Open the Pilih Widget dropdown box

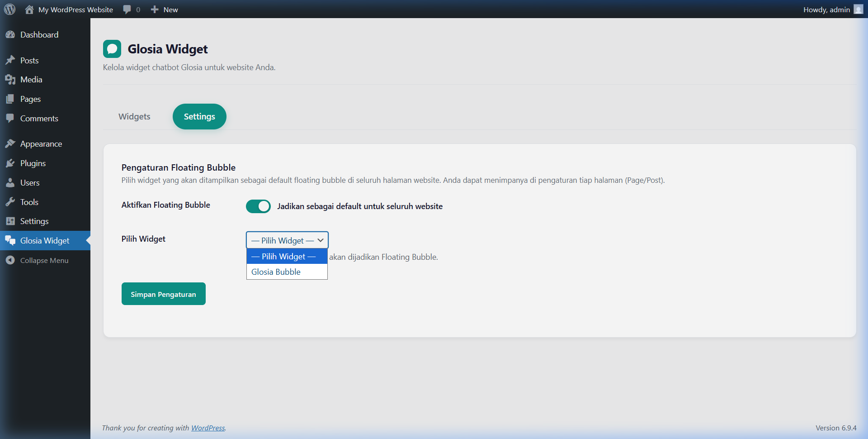(287, 240)
